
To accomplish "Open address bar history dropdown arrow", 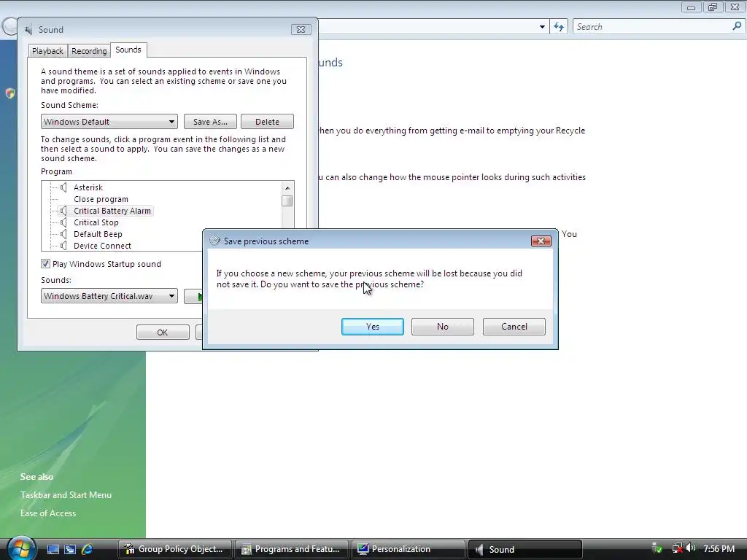I will point(542,27).
